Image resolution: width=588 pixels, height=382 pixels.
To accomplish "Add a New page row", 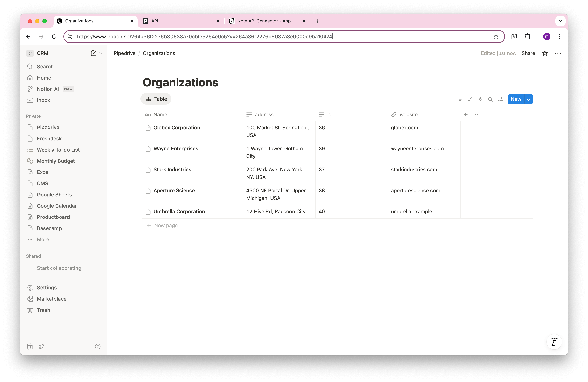I will tap(162, 226).
